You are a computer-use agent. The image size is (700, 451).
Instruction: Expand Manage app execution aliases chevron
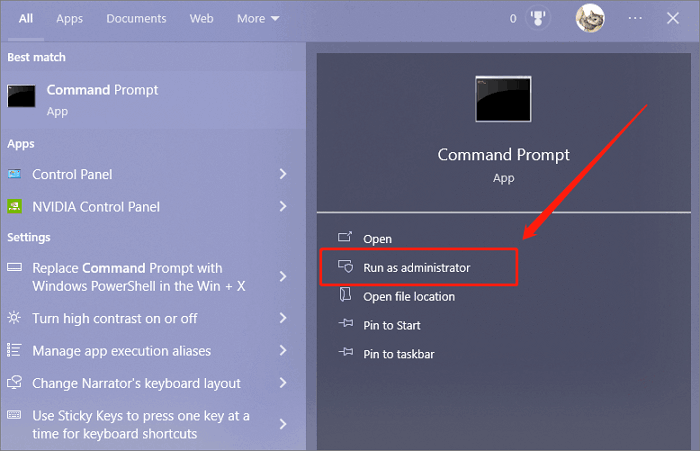click(283, 350)
